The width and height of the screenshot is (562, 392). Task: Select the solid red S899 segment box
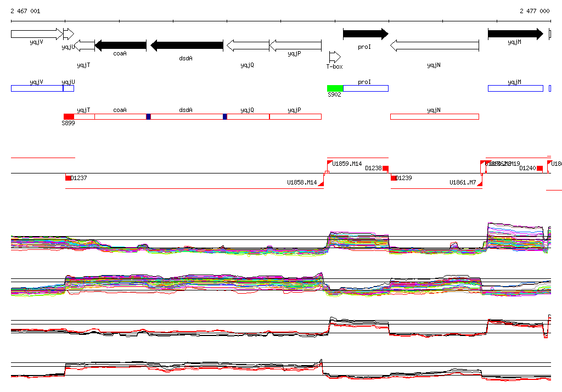[69, 116]
